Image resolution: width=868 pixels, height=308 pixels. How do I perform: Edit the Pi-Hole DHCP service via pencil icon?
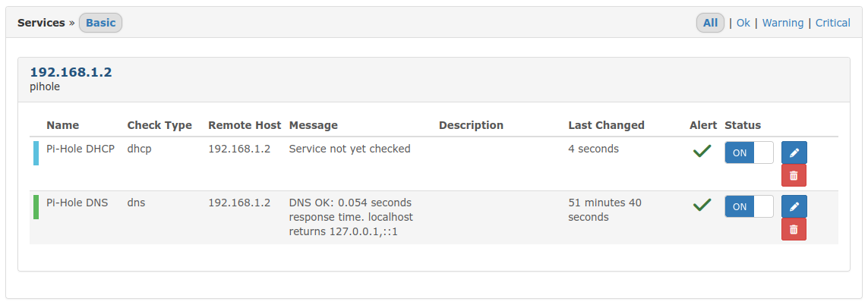tap(794, 152)
